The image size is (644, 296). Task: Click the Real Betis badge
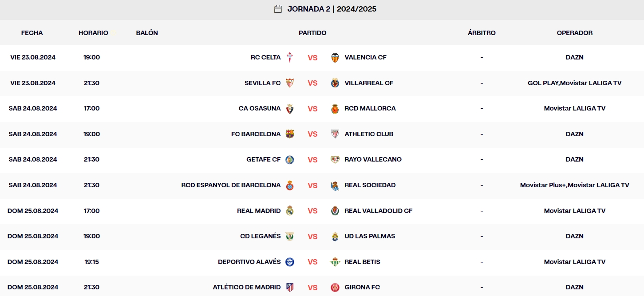(x=335, y=261)
